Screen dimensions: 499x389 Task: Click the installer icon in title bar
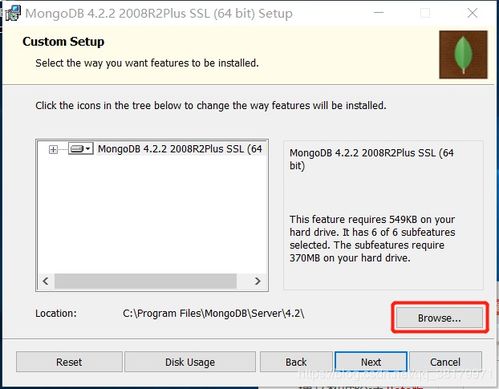[x=13, y=14]
